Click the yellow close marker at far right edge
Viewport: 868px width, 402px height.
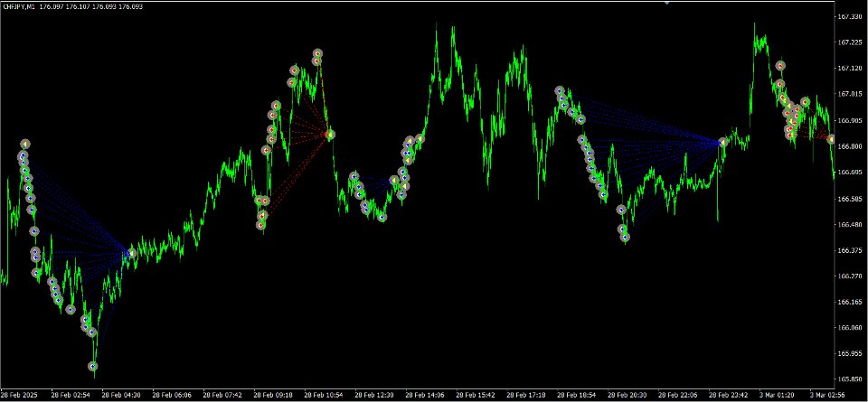[x=831, y=139]
